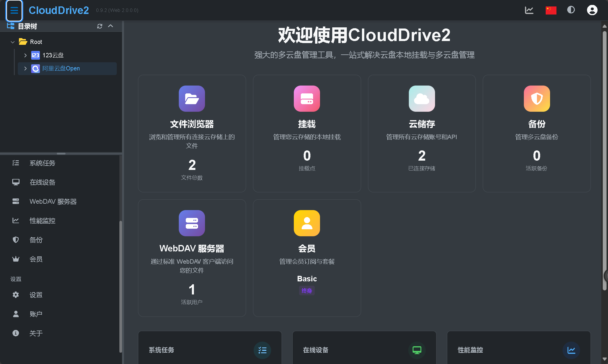Click the 挂载 drive card icon
Viewport: 608px width, 364px height.
(x=307, y=99)
